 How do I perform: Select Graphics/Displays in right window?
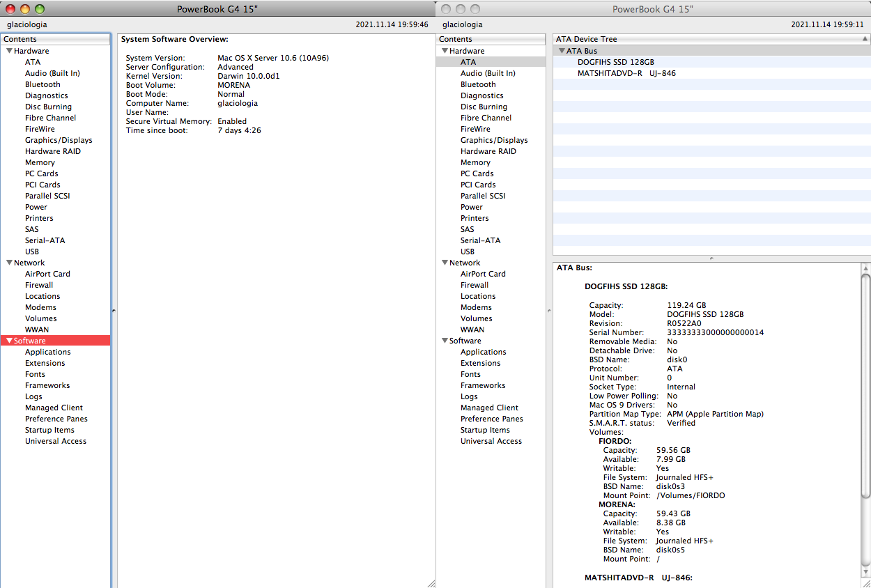tap(494, 140)
